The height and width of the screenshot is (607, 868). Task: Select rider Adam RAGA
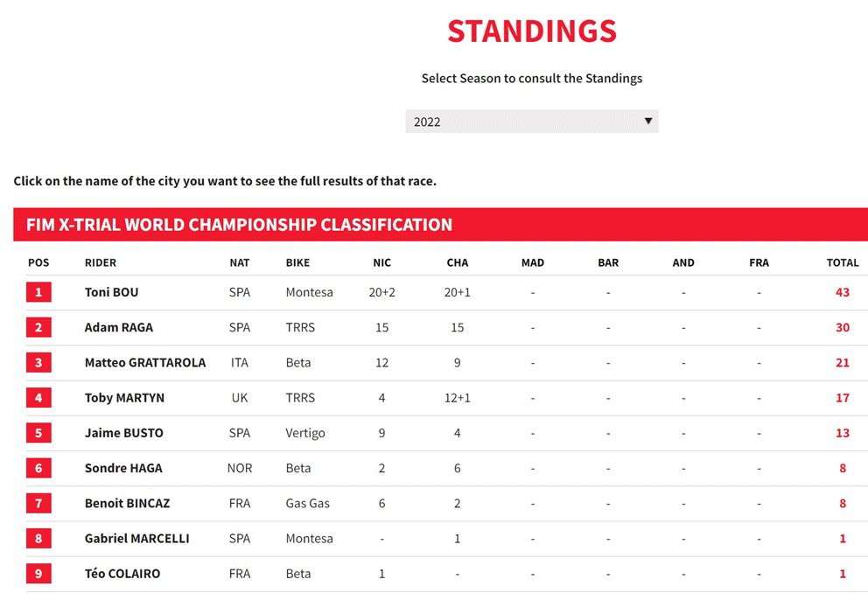coord(118,328)
